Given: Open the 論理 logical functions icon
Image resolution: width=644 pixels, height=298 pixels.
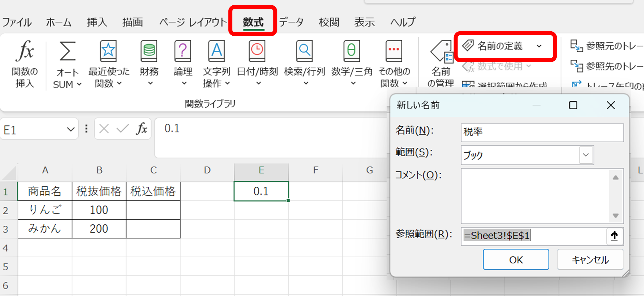Looking at the screenshot, I should [x=183, y=52].
